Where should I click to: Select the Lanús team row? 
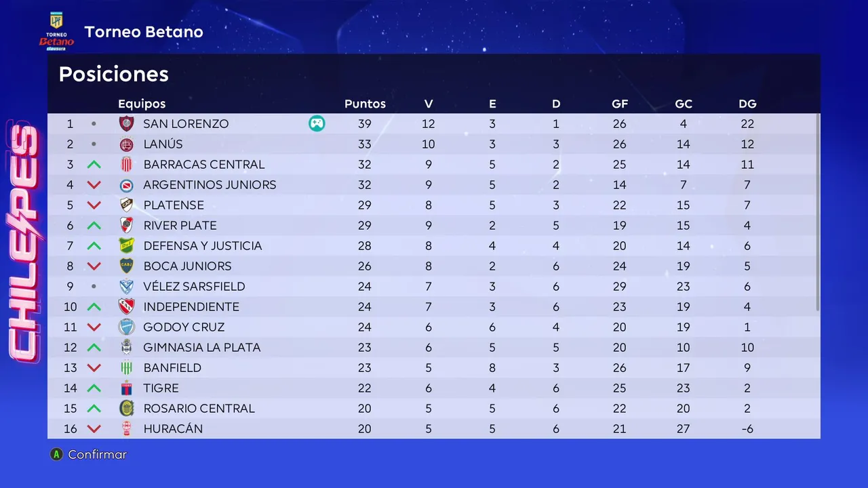click(434, 144)
